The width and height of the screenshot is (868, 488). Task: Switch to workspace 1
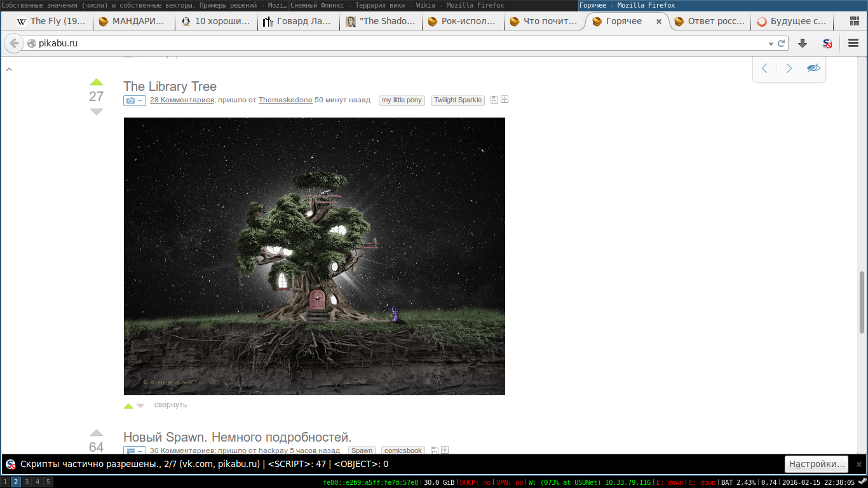4,482
